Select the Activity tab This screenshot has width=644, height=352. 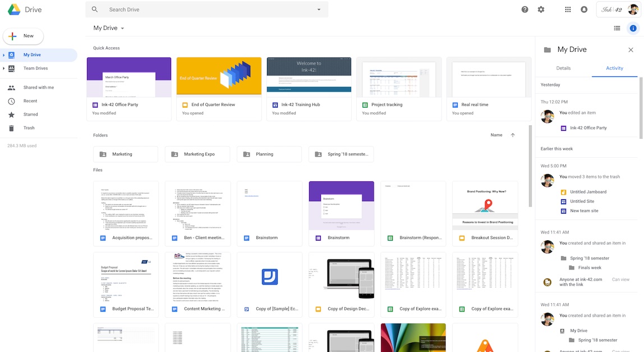(614, 68)
